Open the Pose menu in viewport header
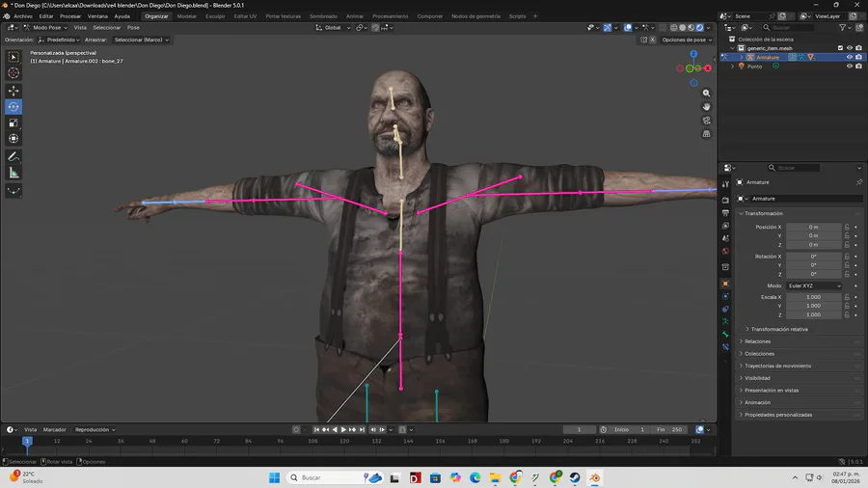The image size is (868, 488). click(133, 27)
